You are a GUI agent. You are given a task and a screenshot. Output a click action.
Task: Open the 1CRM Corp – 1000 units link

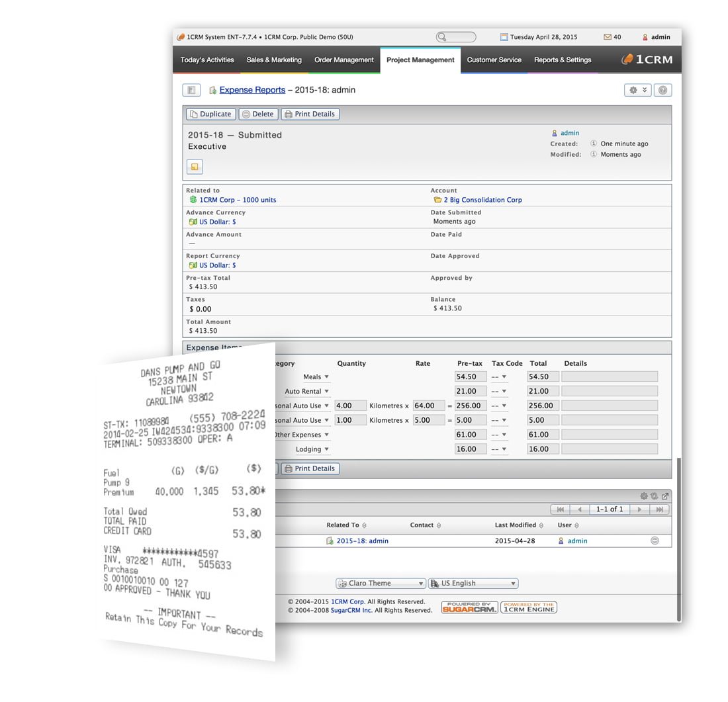click(x=238, y=200)
